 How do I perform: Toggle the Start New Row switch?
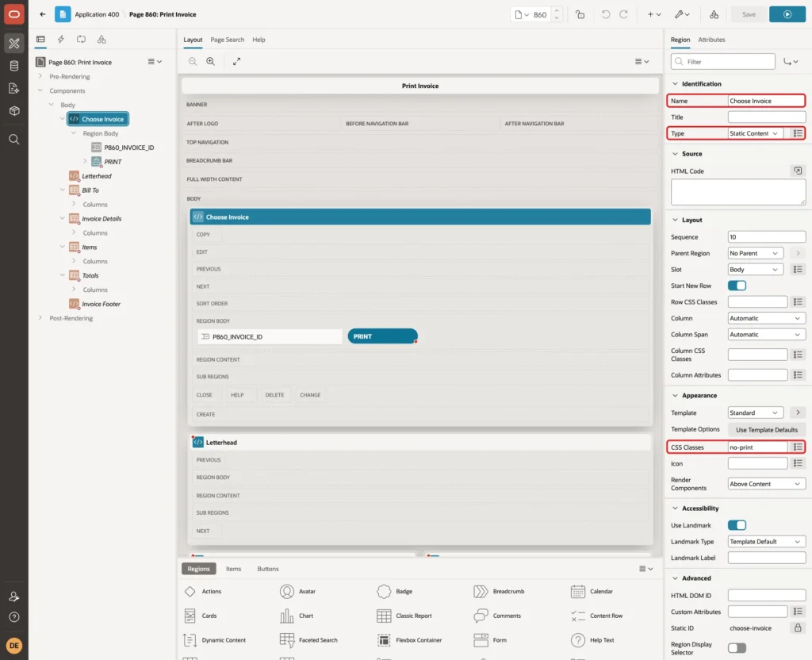[x=737, y=286]
